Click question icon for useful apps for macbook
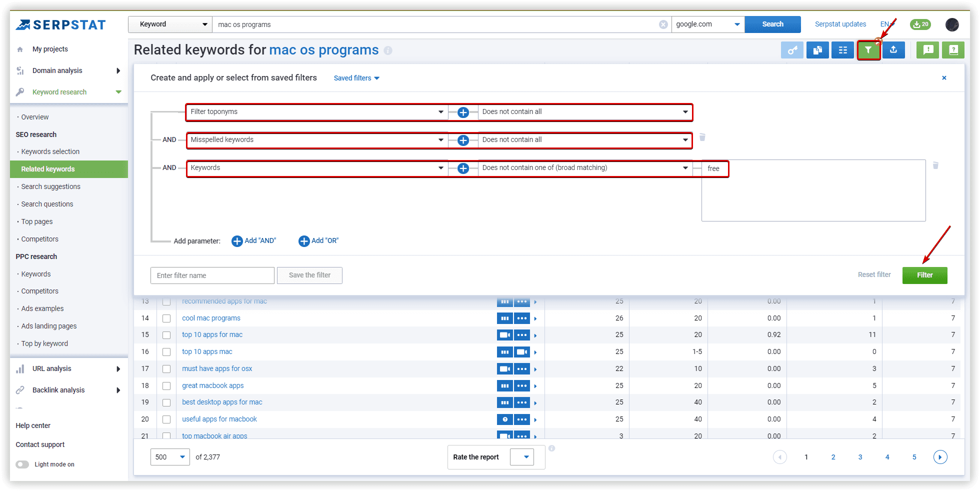This screenshot has width=980, height=491. [505, 419]
